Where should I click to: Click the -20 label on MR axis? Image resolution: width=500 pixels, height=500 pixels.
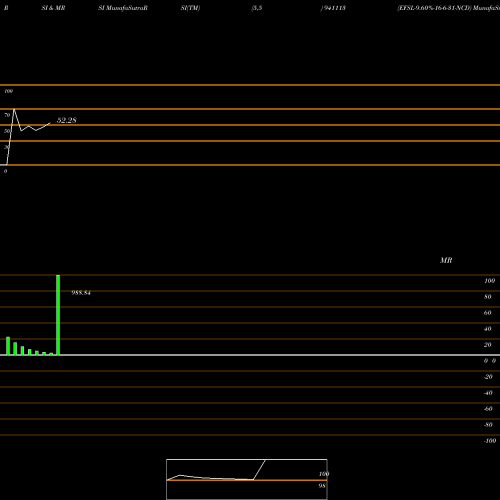coord(488,377)
